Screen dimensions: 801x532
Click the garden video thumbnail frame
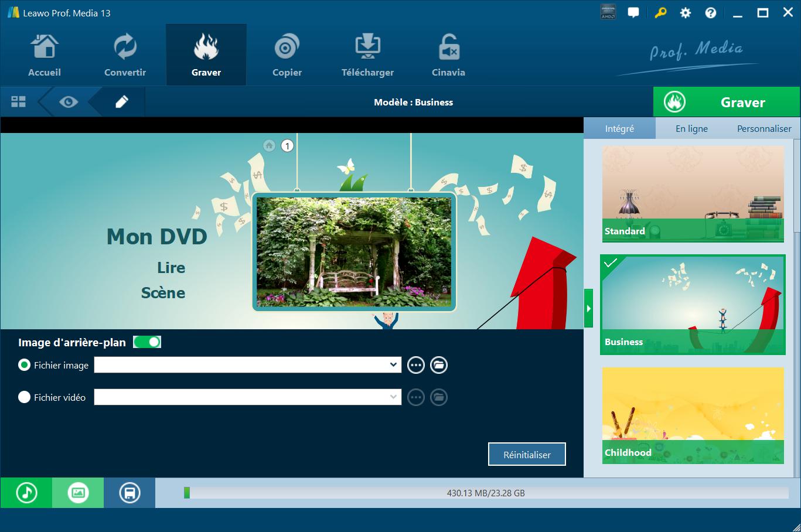[x=354, y=252]
